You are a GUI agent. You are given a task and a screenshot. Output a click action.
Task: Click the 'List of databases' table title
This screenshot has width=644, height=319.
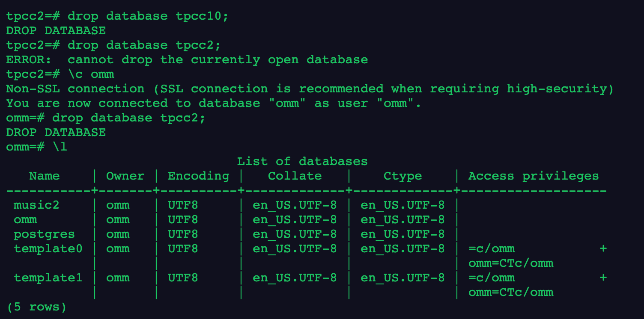(x=302, y=162)
